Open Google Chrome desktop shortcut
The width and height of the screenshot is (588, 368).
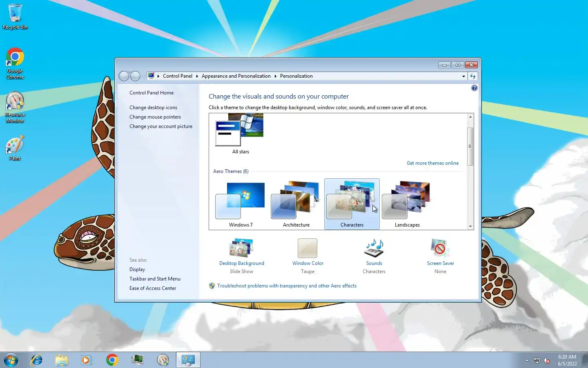click(15, 64)
